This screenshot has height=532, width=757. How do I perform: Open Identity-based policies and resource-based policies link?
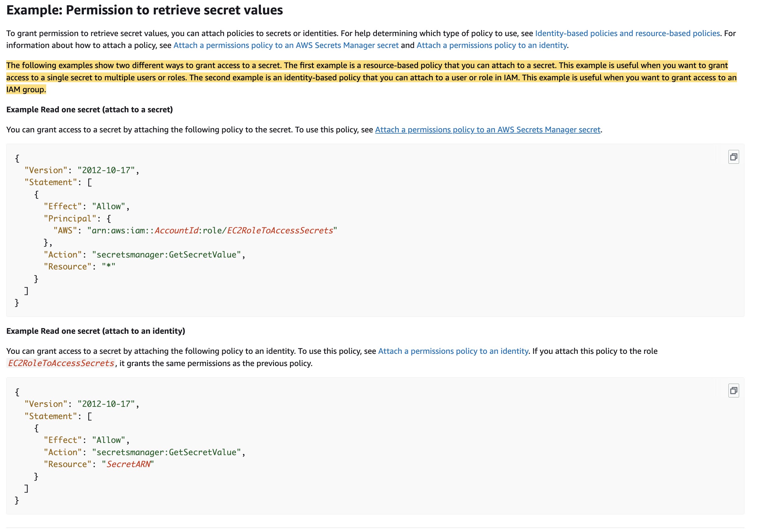click(627, 33)
